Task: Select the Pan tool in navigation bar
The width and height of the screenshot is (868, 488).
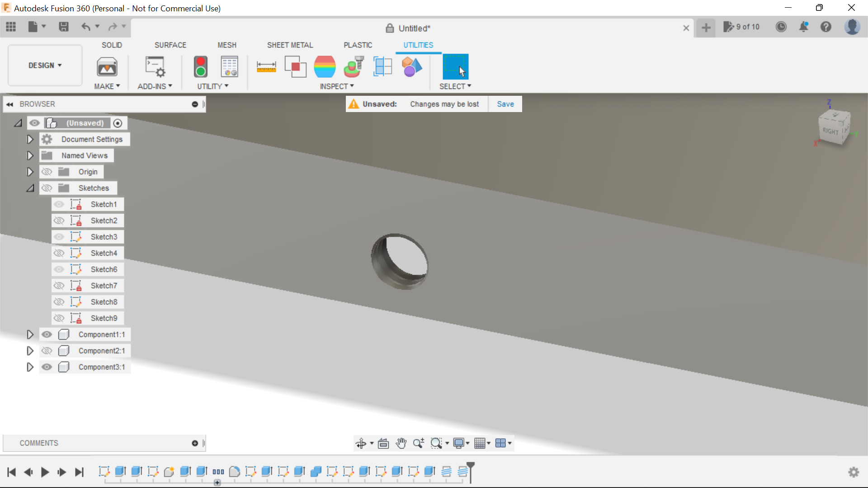Action: point(401,443)
